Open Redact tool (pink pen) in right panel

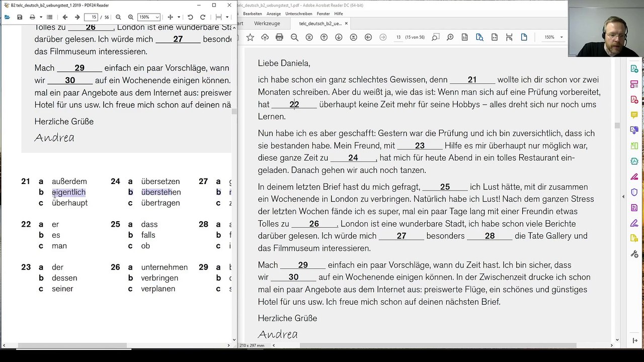pyautogui.click(x=634, y=177)
